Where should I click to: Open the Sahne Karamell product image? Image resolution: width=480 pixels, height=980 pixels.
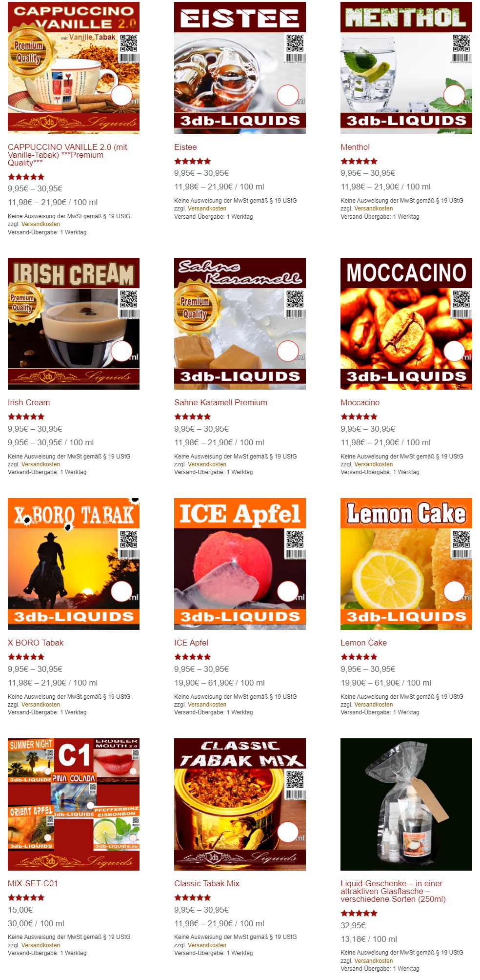click(x=240, y=324)
